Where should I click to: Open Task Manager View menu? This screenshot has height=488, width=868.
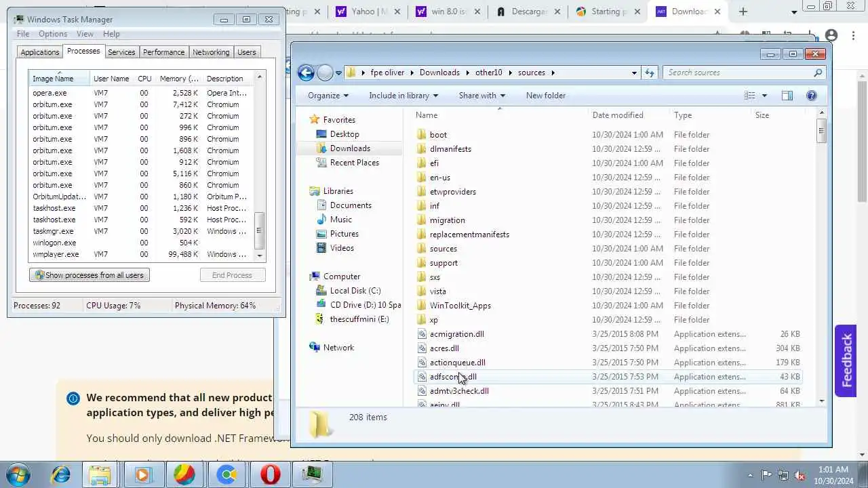coord(85,34)
